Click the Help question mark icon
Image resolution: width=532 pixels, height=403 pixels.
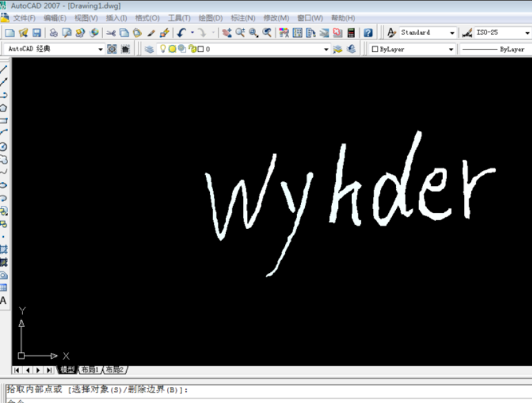click(368, 33)
